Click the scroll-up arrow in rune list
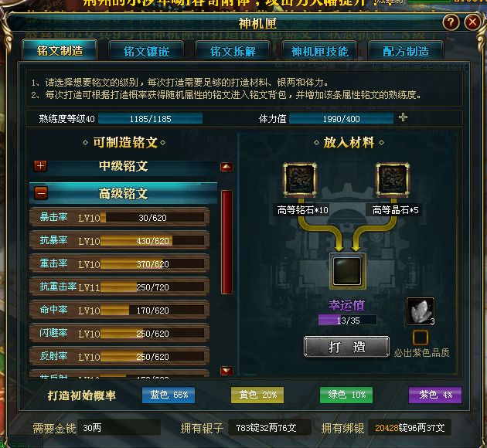The width and height of the screenshot is (487, 448). (226, 167)
